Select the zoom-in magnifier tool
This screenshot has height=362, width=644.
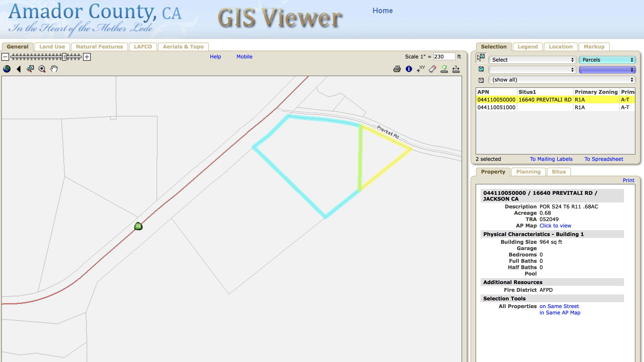pos(42,69)
